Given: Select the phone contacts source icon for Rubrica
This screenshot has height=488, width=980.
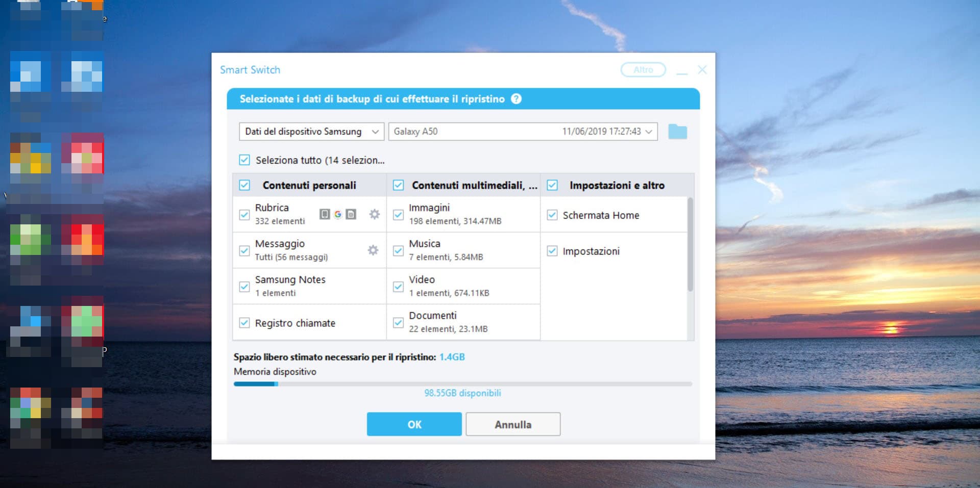Looking at the screenshot, I should click(x=325, y=215).
